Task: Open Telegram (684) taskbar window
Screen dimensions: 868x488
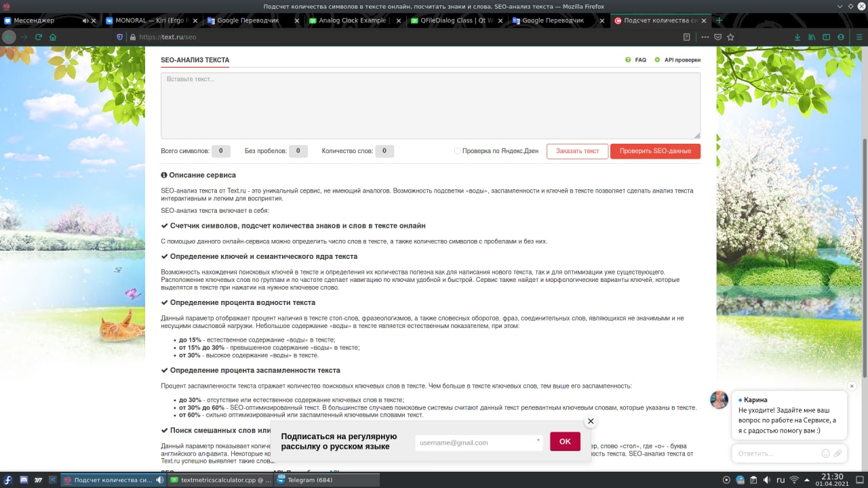Action: 327,480
